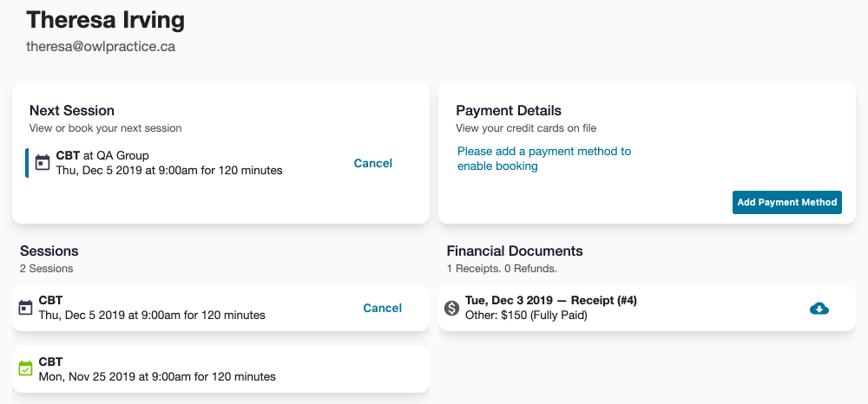Viewport: 868px width, 404px height.
Task: Click calendar icon in Next Session card
Action: (43, 163)
